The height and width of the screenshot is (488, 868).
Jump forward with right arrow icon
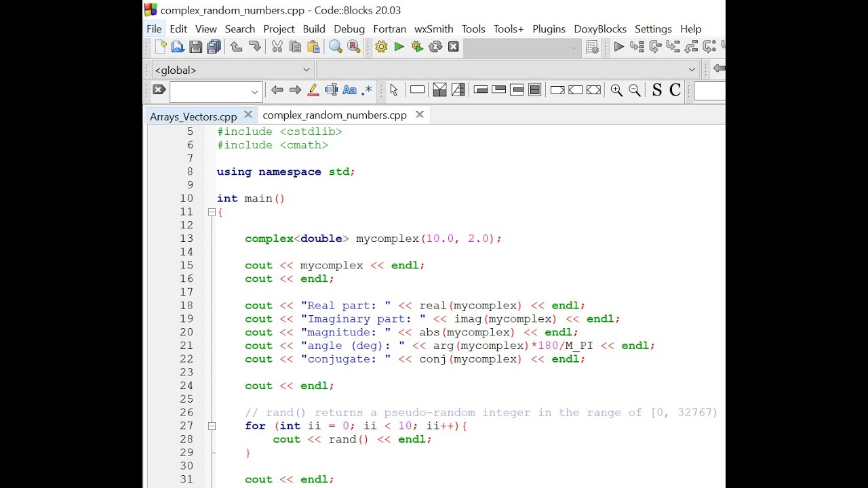pos(295,90)
